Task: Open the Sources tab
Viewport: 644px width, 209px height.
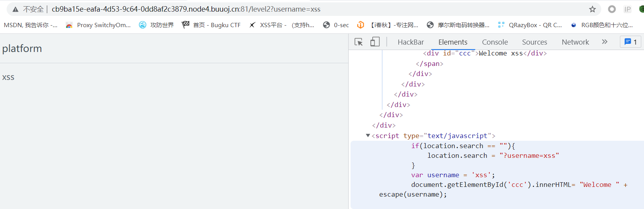Action: coord(534,42)
